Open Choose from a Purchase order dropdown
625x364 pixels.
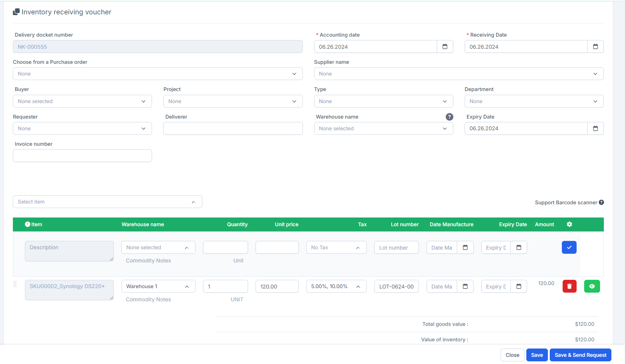click(x=157, y=74)
